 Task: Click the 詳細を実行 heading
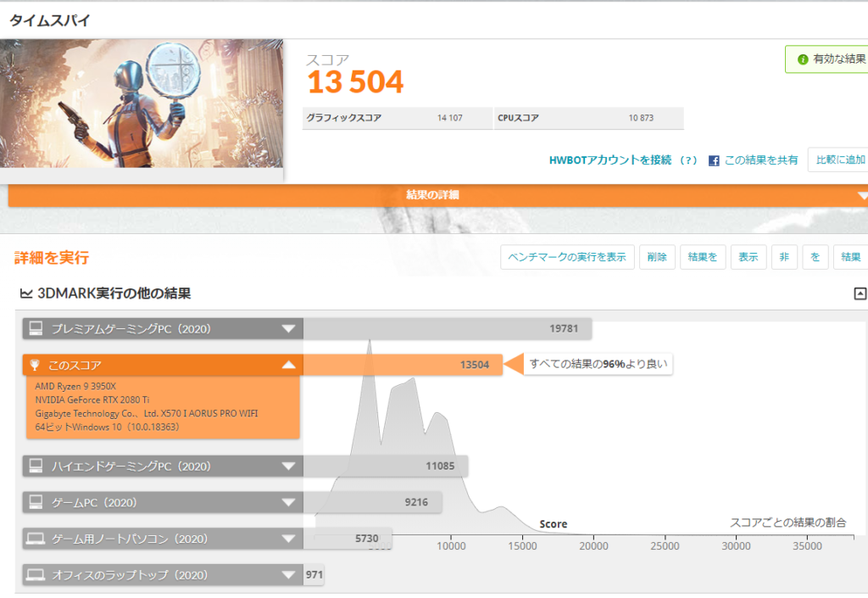click(x=52, y=258)
